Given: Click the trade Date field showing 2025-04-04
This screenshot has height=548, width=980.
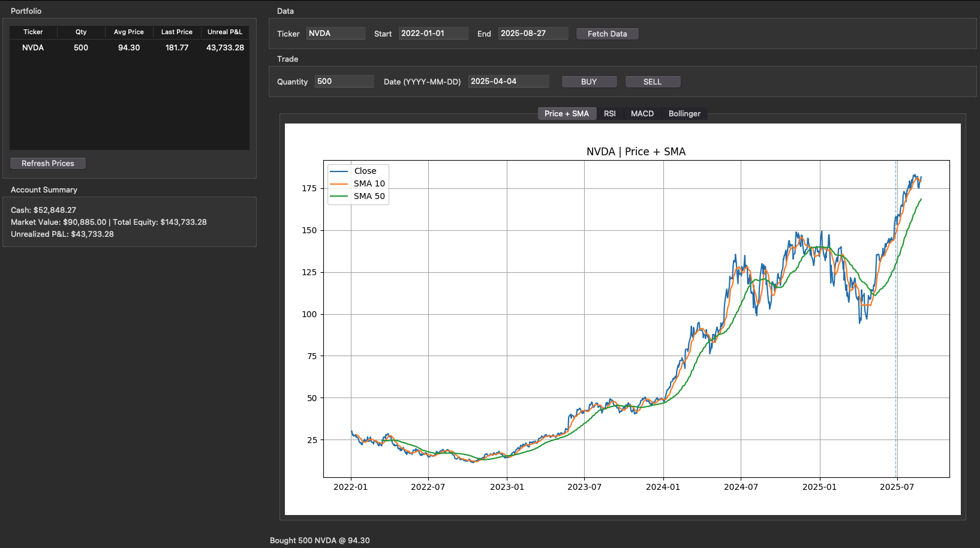Looking at the screenshot, I should click(x=508, y=80).
